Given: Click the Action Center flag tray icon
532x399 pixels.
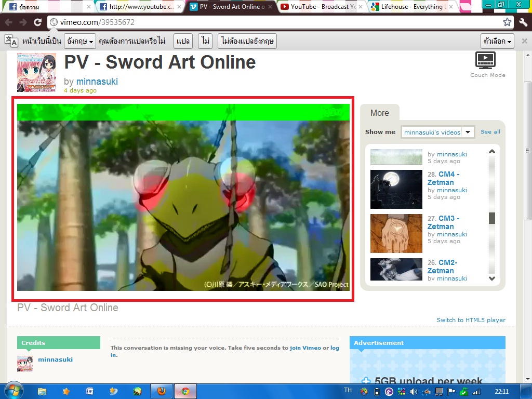Looking at the screenshot, I should click(x=451, y=392).
